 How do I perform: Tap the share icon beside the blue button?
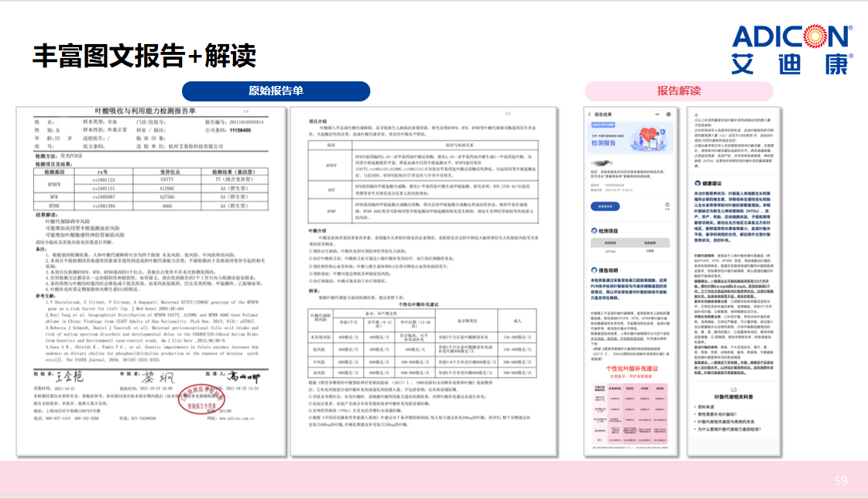667,207
